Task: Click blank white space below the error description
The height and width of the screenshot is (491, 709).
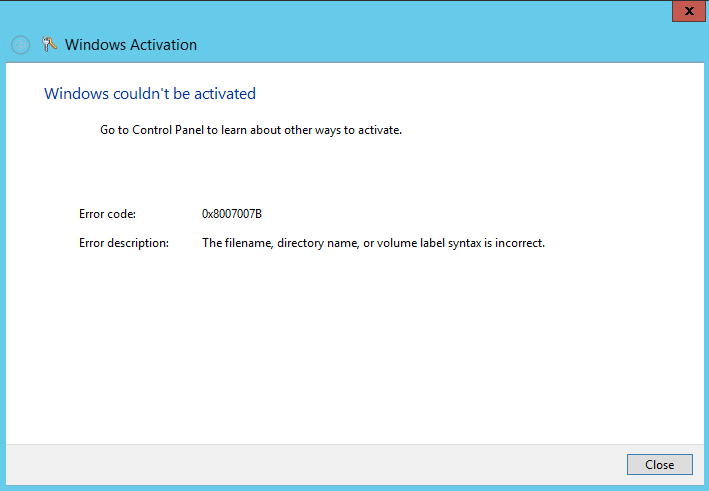Action: 350,340
